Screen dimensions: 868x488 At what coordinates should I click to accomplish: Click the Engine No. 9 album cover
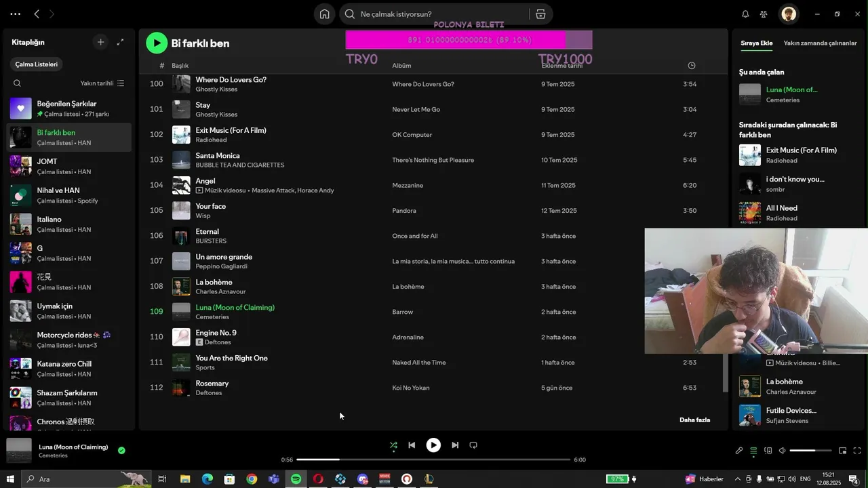(x=181, y=337)
